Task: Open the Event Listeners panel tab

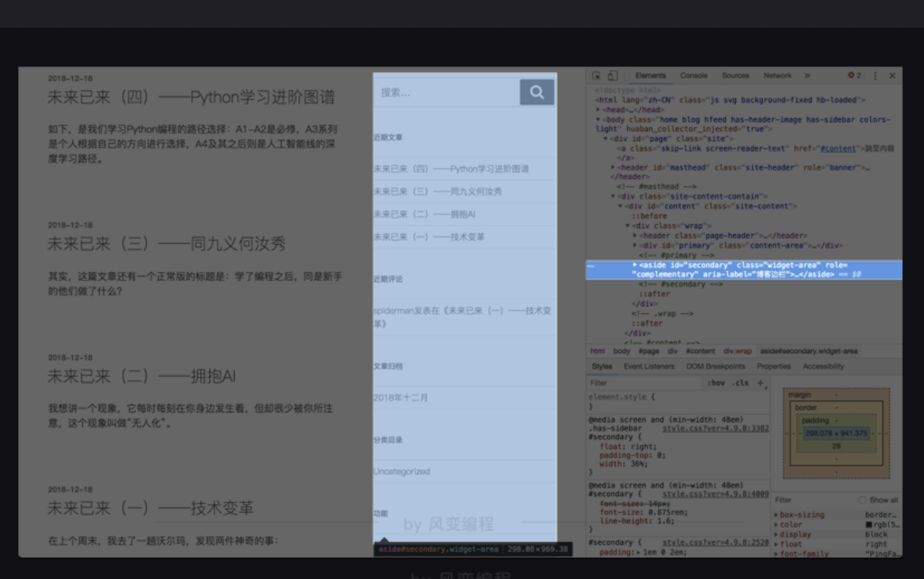Action: coord(648,366)
